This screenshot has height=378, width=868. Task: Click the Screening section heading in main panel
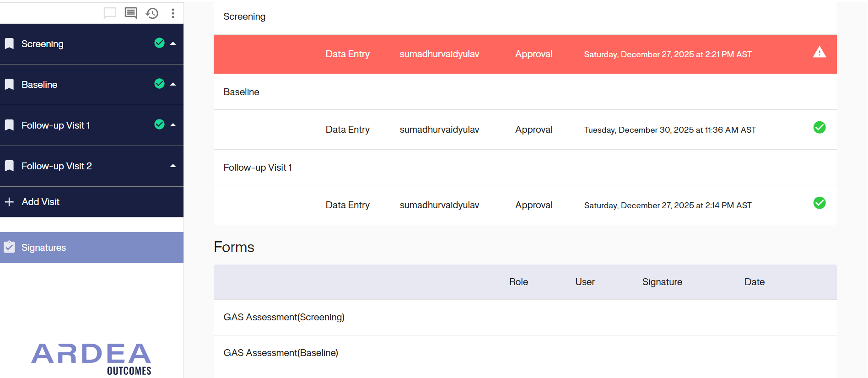tap(244, 16)
